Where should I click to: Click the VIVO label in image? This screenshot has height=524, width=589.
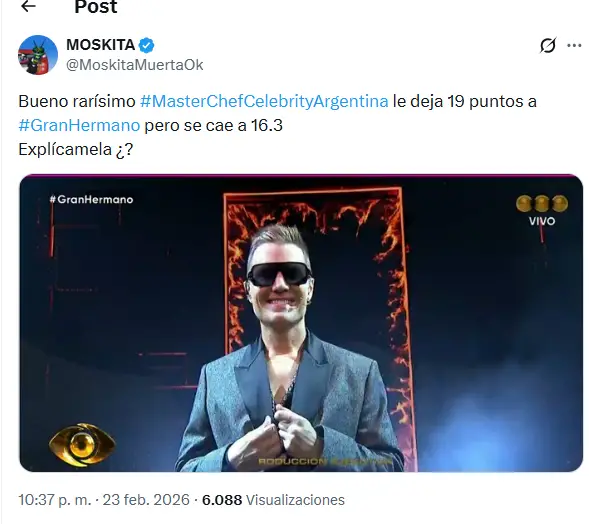tap(542, 221)
